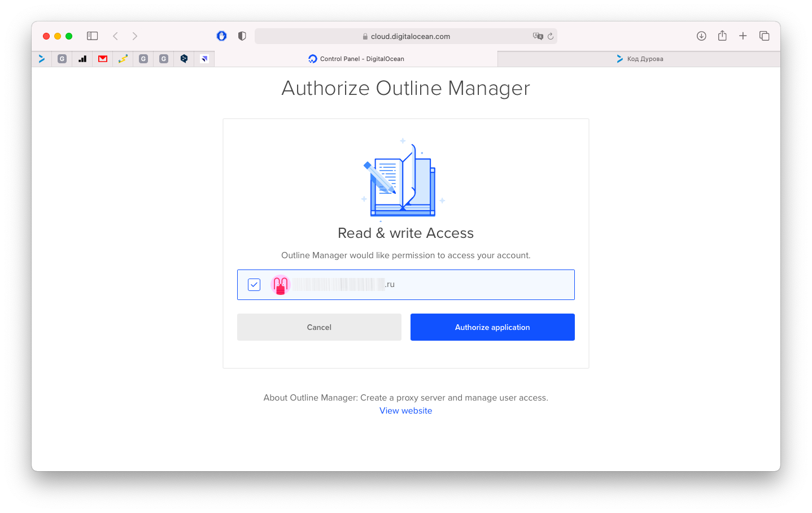Switch to Control Panel - DigitalOcean tab
The width and height of the screenshot is (812, 513).
coord(356,59)
